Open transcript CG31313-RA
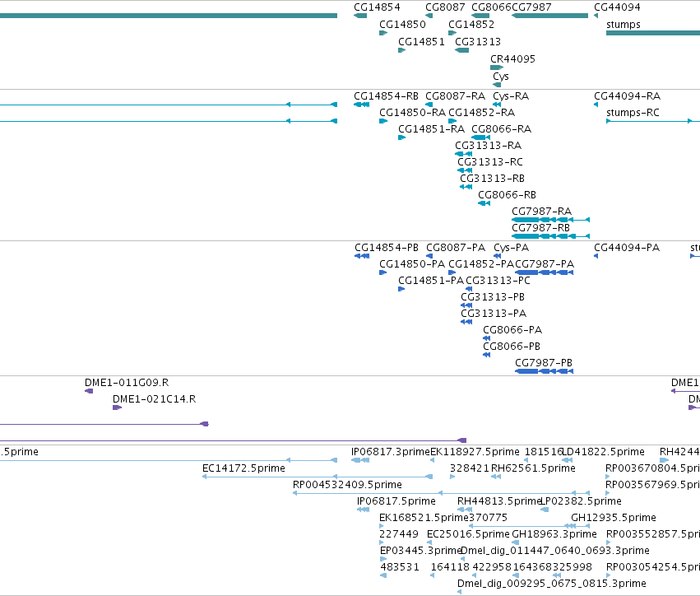This screenshot has height=596, width=700. [x=488, y=146]
